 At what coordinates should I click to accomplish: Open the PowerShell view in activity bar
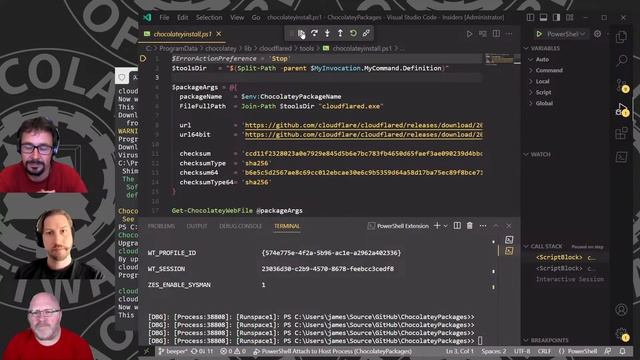[622, 157]
